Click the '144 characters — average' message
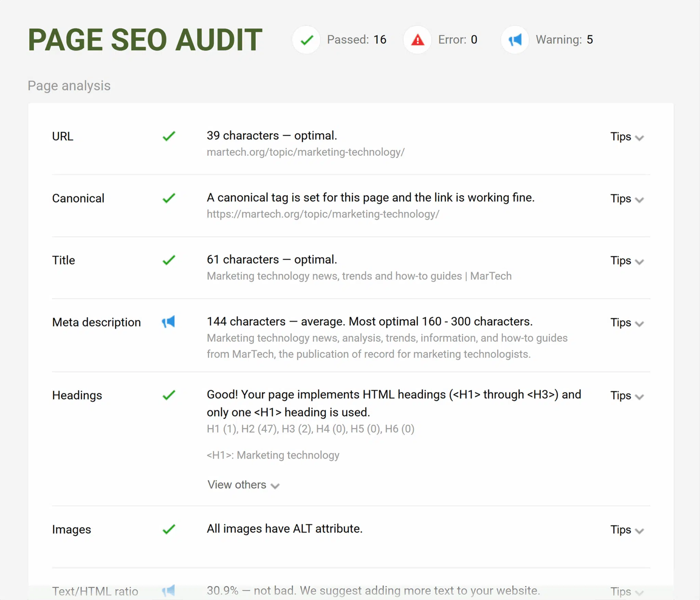 tap(370, 322)
